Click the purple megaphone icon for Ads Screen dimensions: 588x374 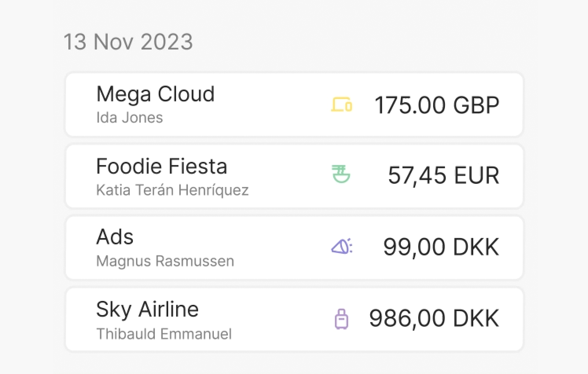tap(342, 247)
